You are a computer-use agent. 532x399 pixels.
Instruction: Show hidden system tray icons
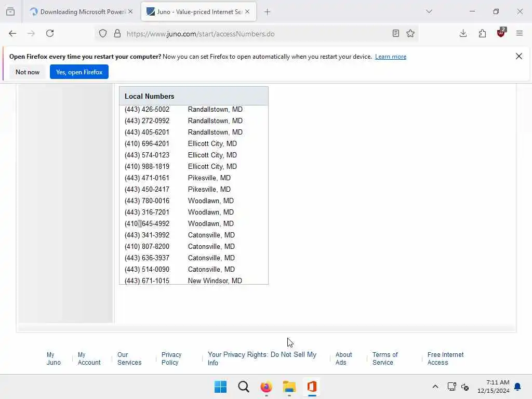coord(435,387)
